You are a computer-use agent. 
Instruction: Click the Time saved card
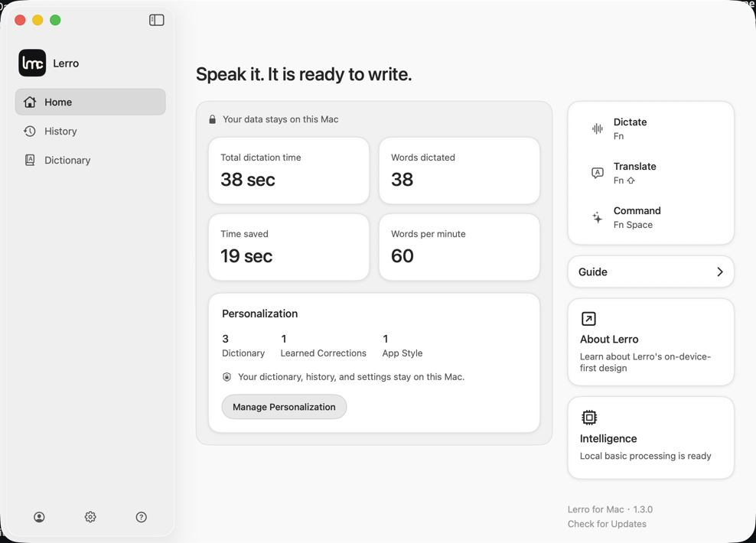click(288, 247)
